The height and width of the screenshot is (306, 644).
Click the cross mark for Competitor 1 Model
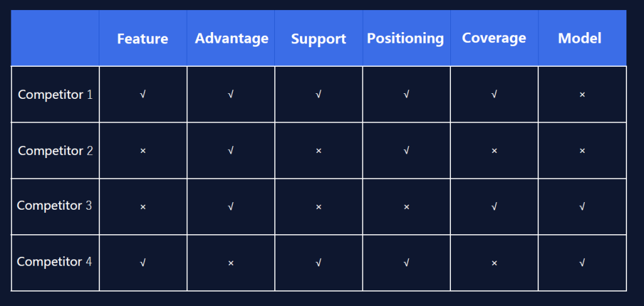[582, 94]
